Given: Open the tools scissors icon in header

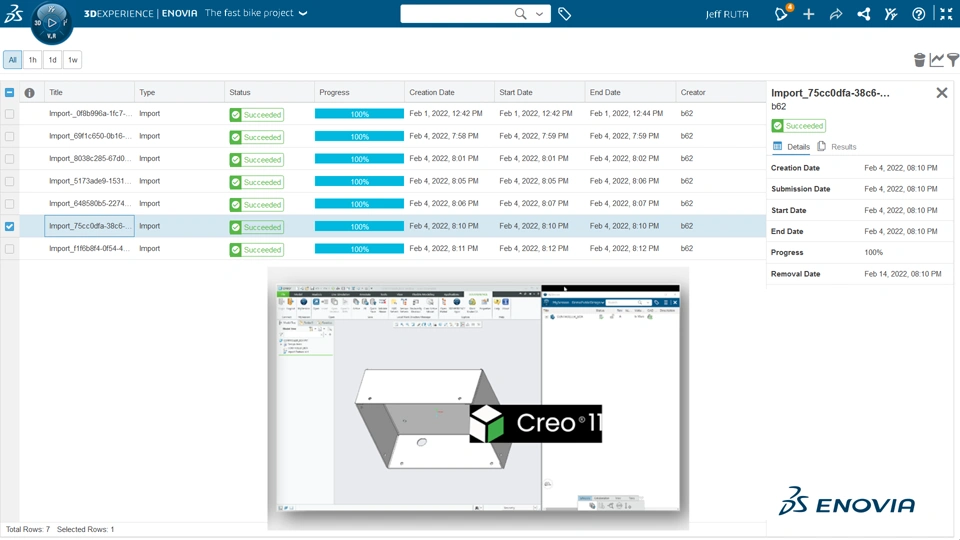Looking at the screenshot, I should pyautogui.click(x=891, y=13).
